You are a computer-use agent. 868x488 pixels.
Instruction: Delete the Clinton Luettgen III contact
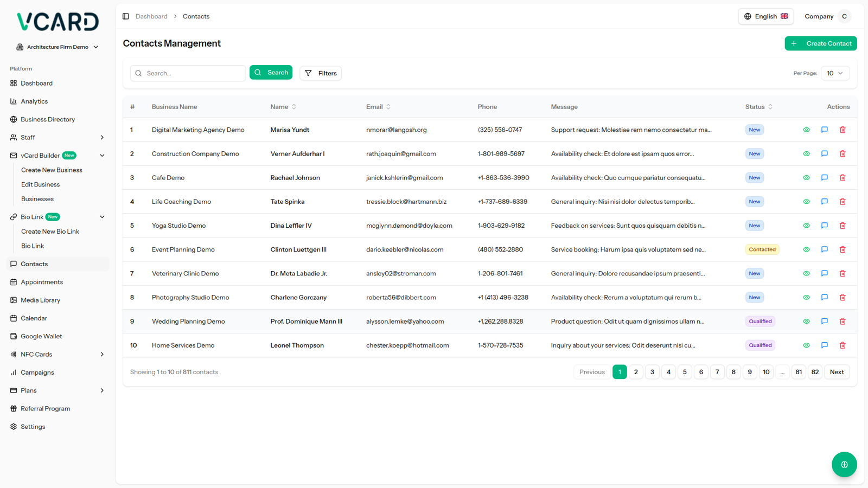coord(843,250)
